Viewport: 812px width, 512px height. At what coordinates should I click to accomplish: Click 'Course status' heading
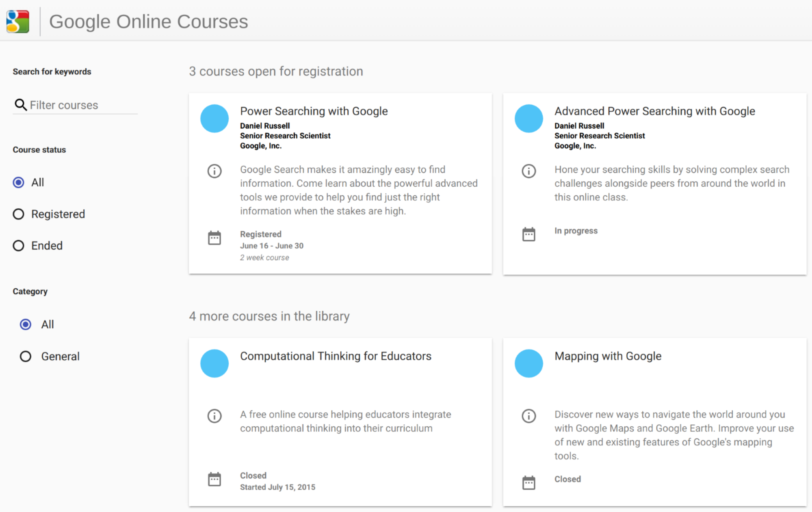tap(39, 149)
